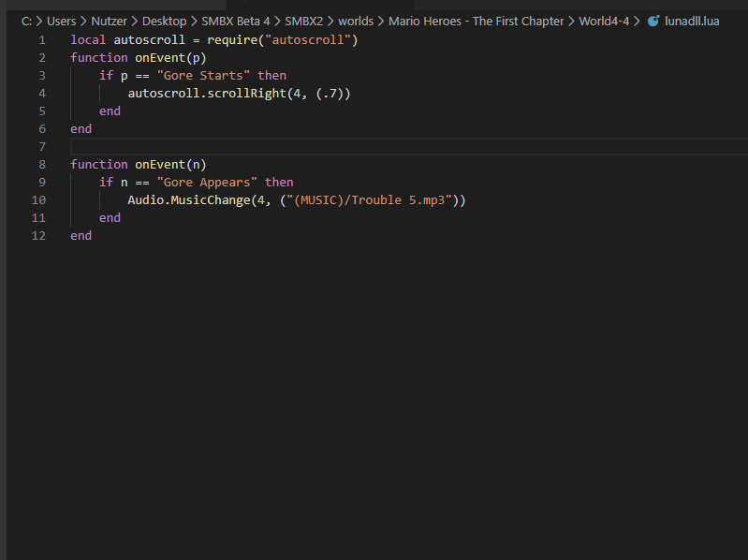Click the 'local' keyword on line 1
The image size is (748, 560).
88,40
